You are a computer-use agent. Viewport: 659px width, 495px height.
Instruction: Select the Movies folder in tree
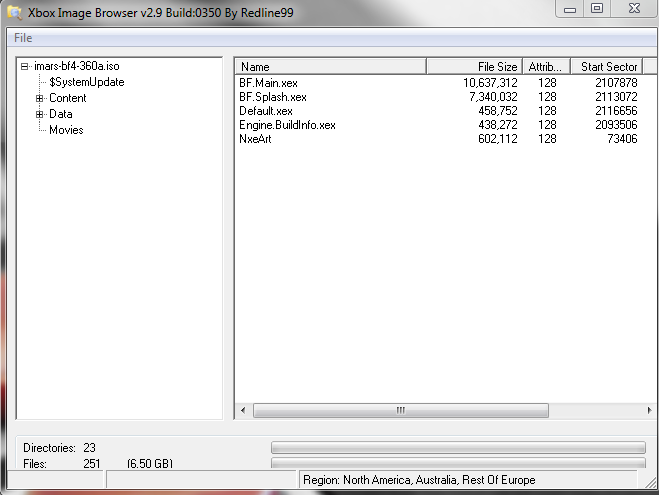pos(66,130)
